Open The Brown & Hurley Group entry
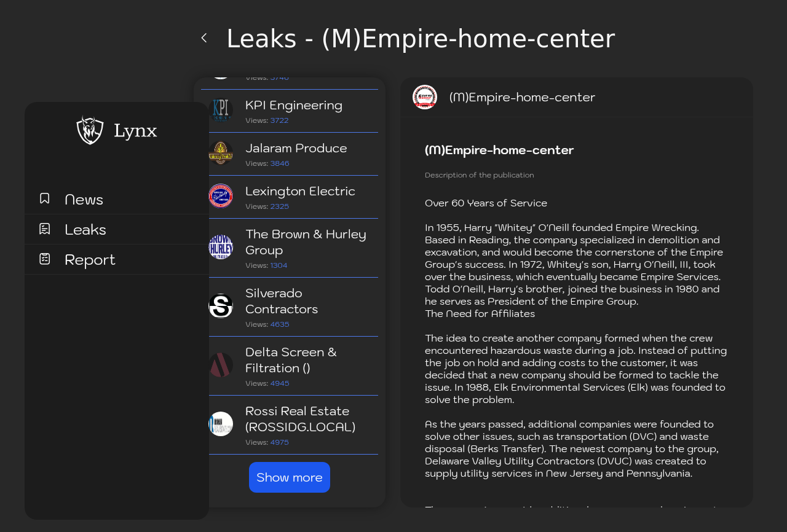 (290, 248)
